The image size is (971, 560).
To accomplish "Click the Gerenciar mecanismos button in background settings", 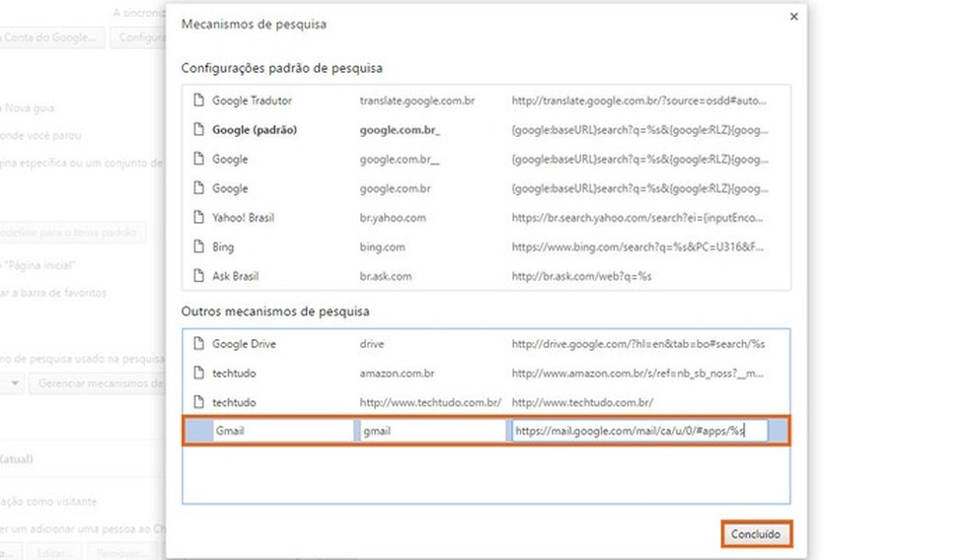I will click(98, 384).
